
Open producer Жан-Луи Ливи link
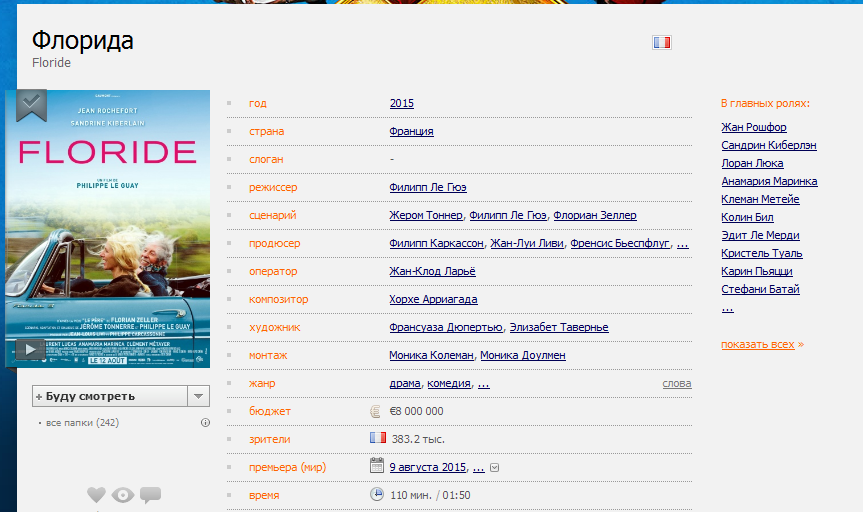click(527, 243)
